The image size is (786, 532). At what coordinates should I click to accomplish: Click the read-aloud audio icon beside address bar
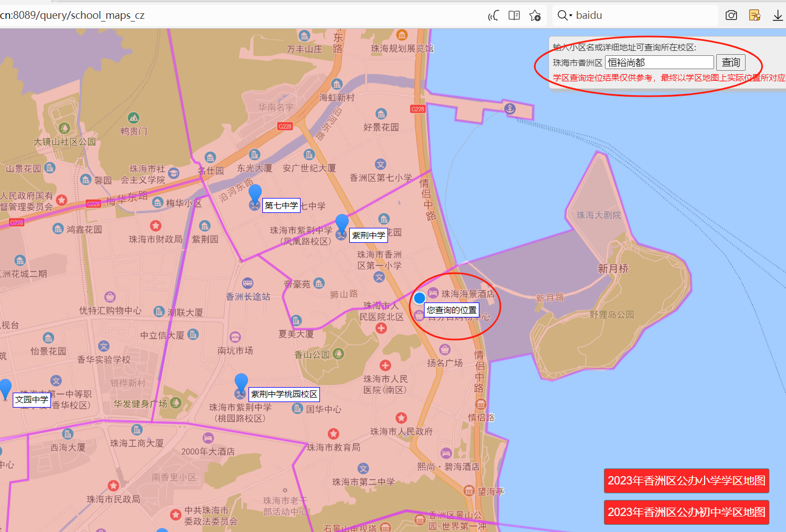point(492,15)
